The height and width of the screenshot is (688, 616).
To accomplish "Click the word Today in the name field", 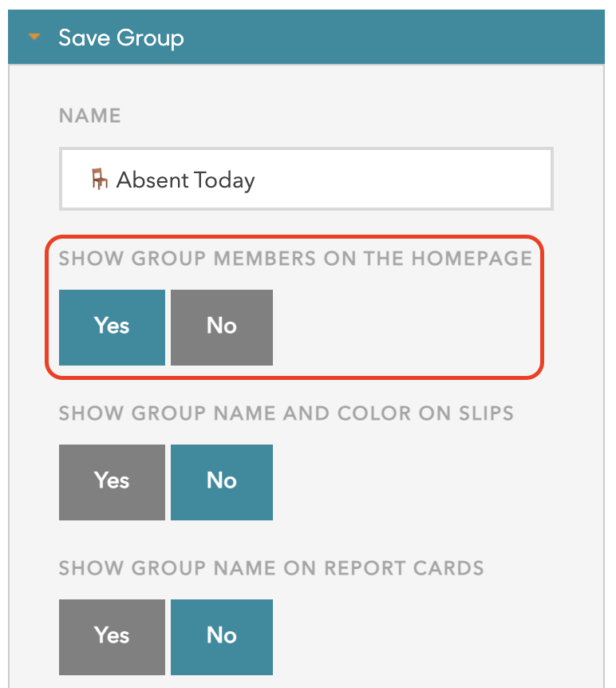I will 223,180.
